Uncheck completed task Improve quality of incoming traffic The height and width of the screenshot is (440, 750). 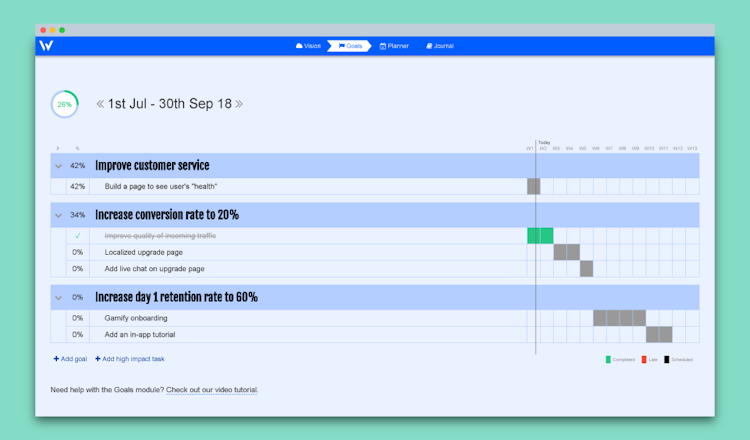coord(77,236)
